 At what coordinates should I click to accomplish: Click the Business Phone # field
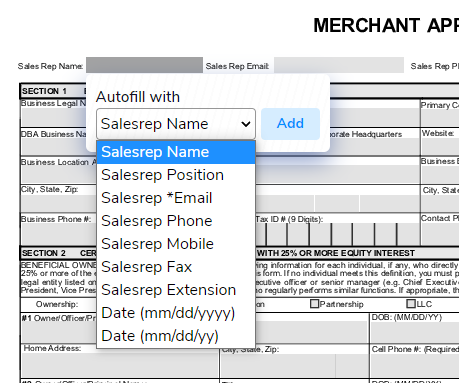(59, 234)
